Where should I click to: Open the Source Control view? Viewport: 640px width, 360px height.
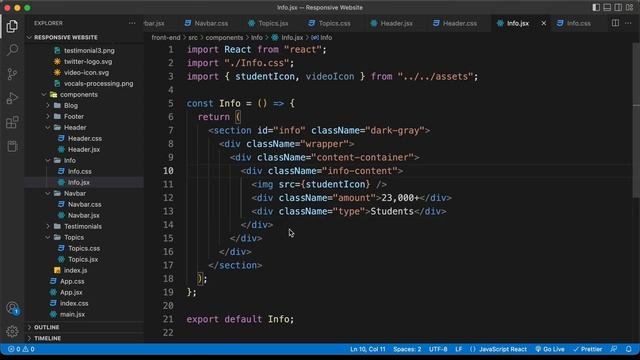point(12,74)
